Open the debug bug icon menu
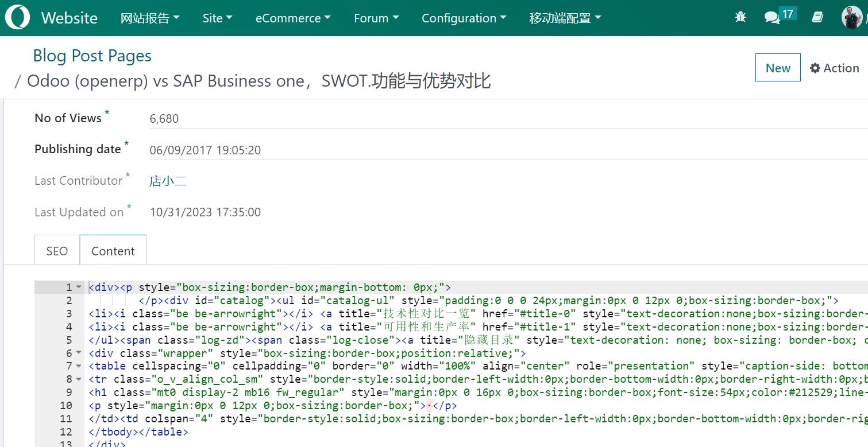868x447 pixels. (740, 17)
